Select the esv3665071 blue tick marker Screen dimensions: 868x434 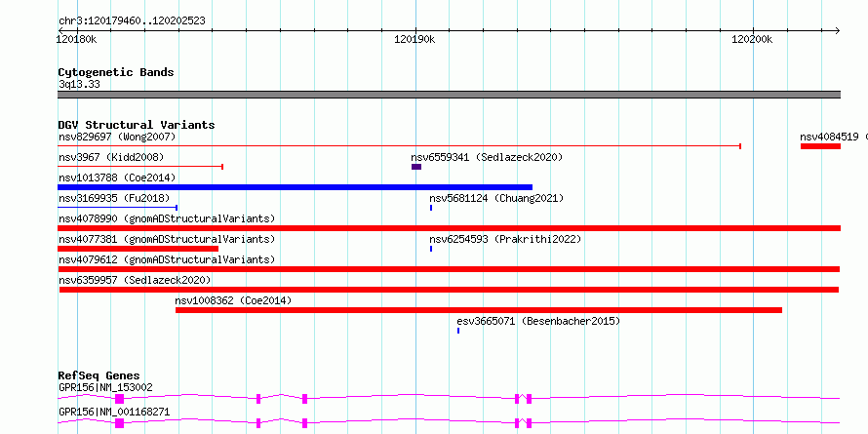[458, 331]
